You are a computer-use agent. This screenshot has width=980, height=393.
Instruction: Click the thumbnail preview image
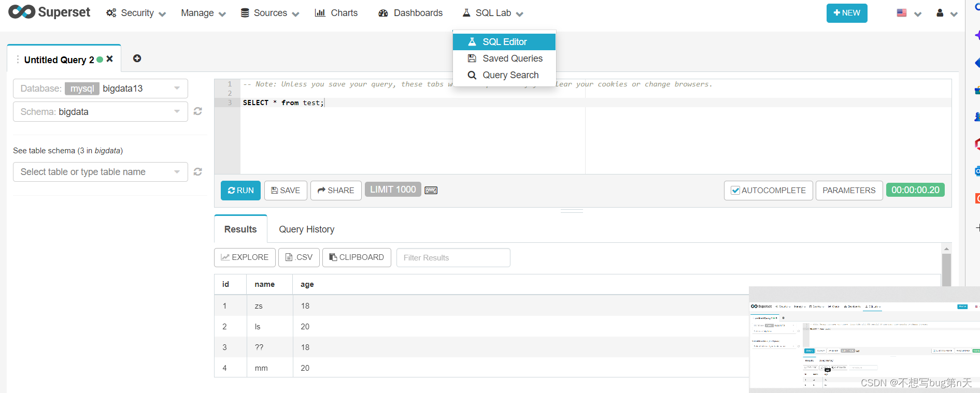pos(864,339)
